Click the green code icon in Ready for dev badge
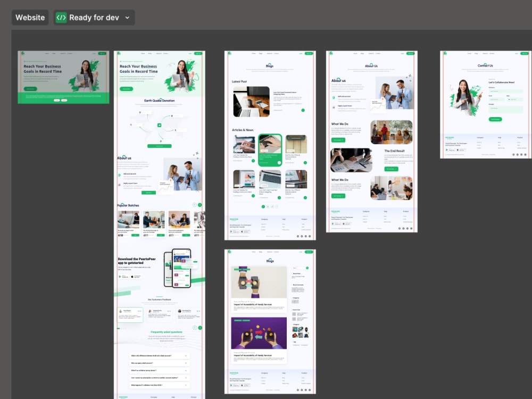The width and height of the screenshot is (532, 399). click(x=61, y=18)
